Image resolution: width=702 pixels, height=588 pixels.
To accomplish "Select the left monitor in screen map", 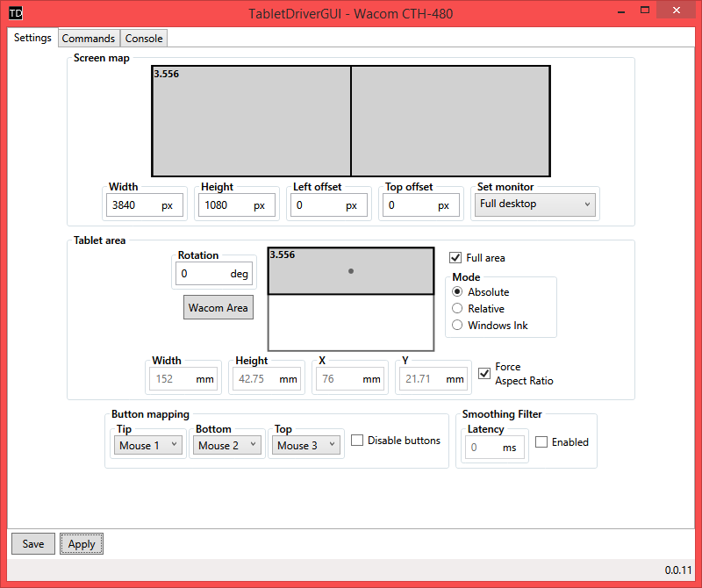I will [x=251, y=121].
